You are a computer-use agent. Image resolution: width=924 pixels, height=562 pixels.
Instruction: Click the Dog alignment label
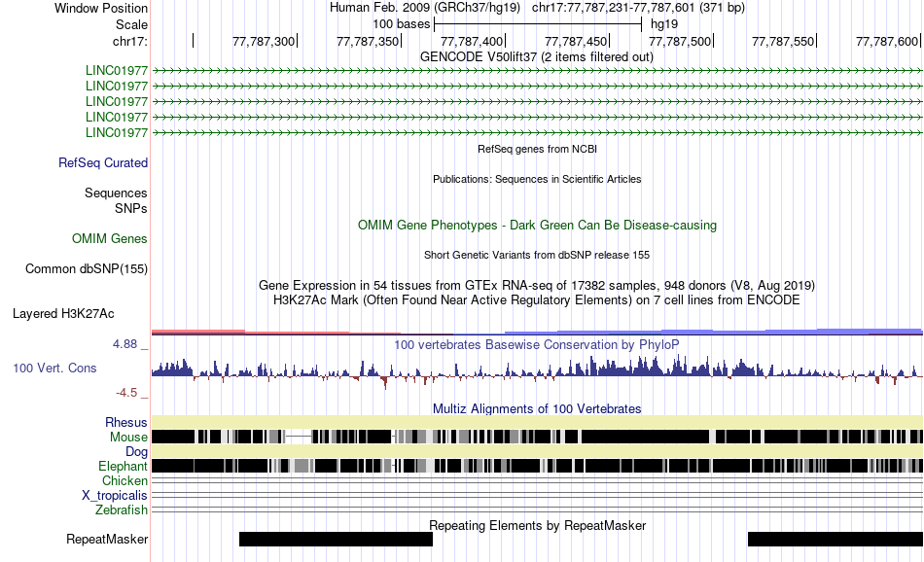[x=136, y=452]
